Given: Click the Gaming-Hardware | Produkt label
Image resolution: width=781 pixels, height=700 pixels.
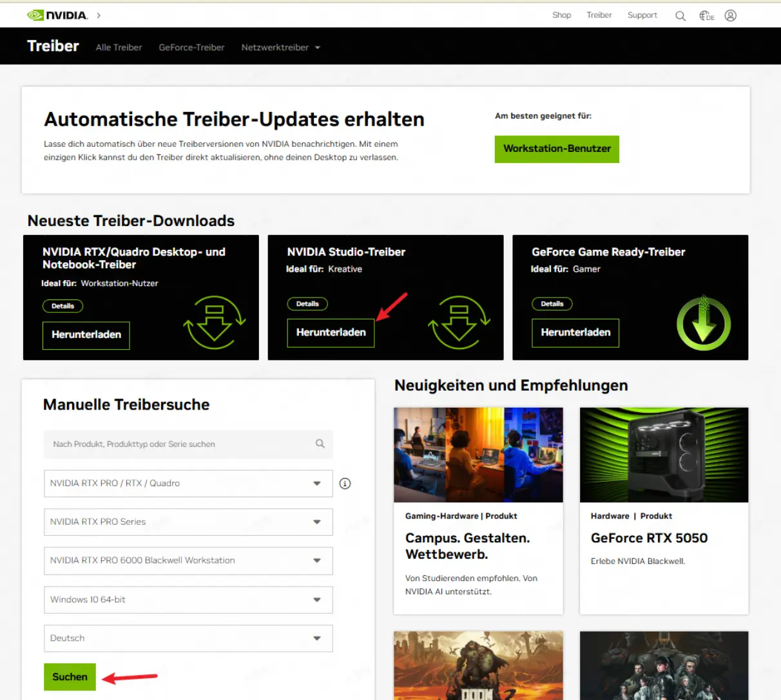Looking at the screenshot, I should click(x=461, y=516).
